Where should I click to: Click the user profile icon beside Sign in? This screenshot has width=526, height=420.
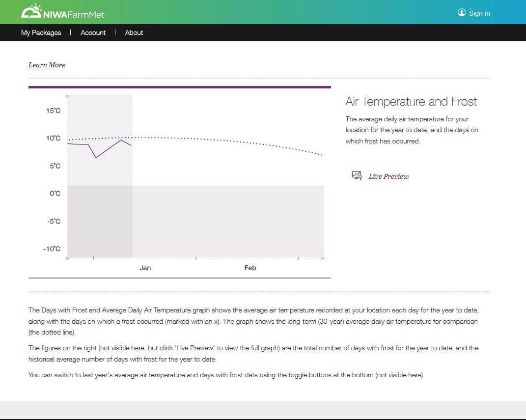click(x=462, y=13)
